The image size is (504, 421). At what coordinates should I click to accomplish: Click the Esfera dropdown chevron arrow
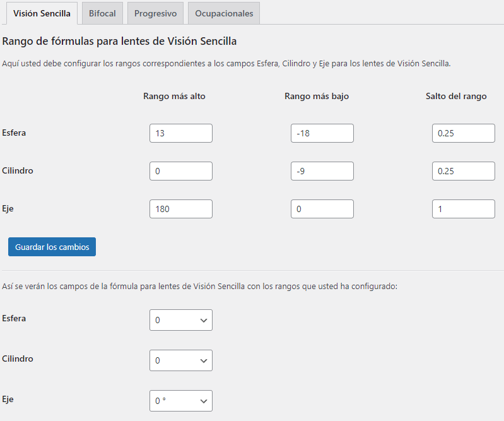[x=203, y=320]
